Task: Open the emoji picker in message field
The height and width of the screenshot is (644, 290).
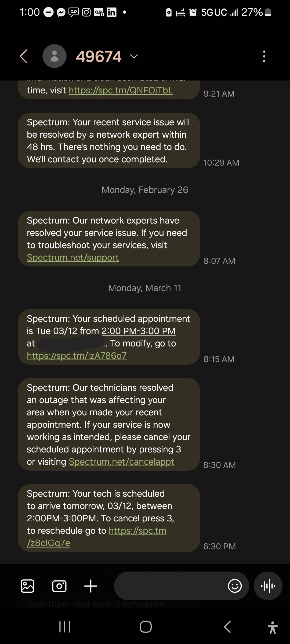Action: 235,586
